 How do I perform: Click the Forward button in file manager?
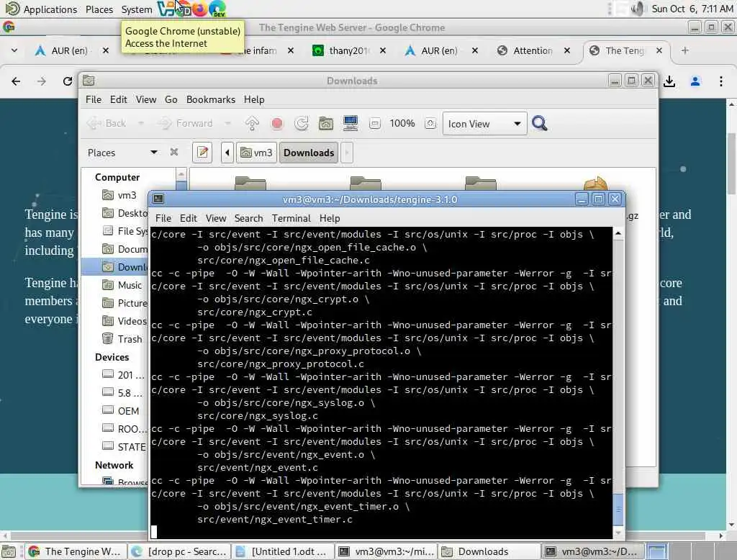185,124
